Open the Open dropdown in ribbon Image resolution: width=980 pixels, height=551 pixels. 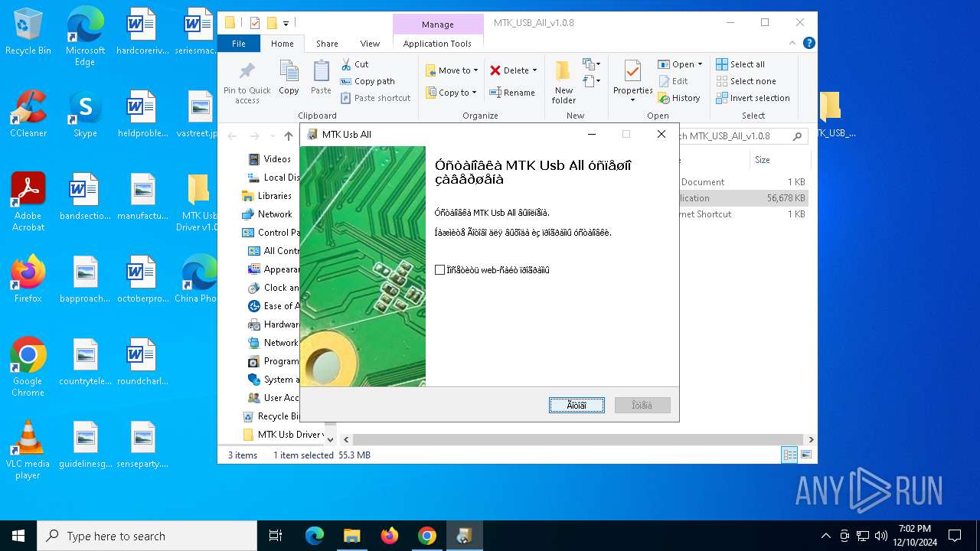[680, 64]
